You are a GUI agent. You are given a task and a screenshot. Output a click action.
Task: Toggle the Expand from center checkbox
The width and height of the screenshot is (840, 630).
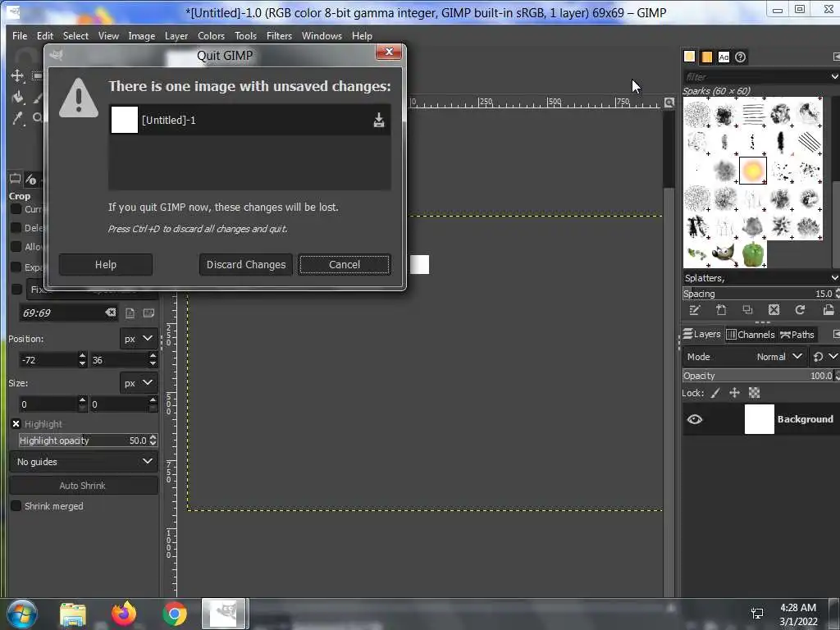(16, 267)
